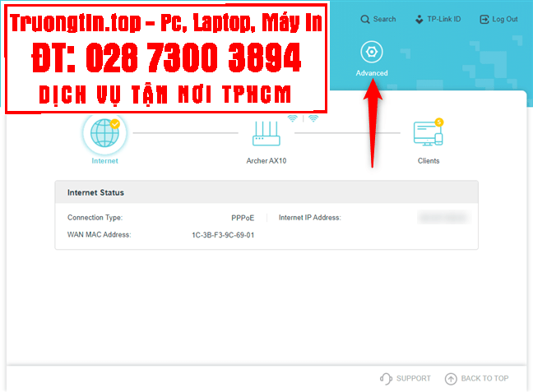Click the WAN MAC Address label
Image resolution: width=533 pixels, height=392 pixels.
(x=99, y=235)
